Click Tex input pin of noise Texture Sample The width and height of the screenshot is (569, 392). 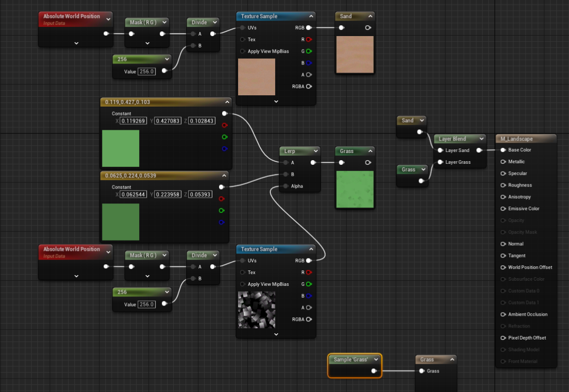[x=242, y=272]
